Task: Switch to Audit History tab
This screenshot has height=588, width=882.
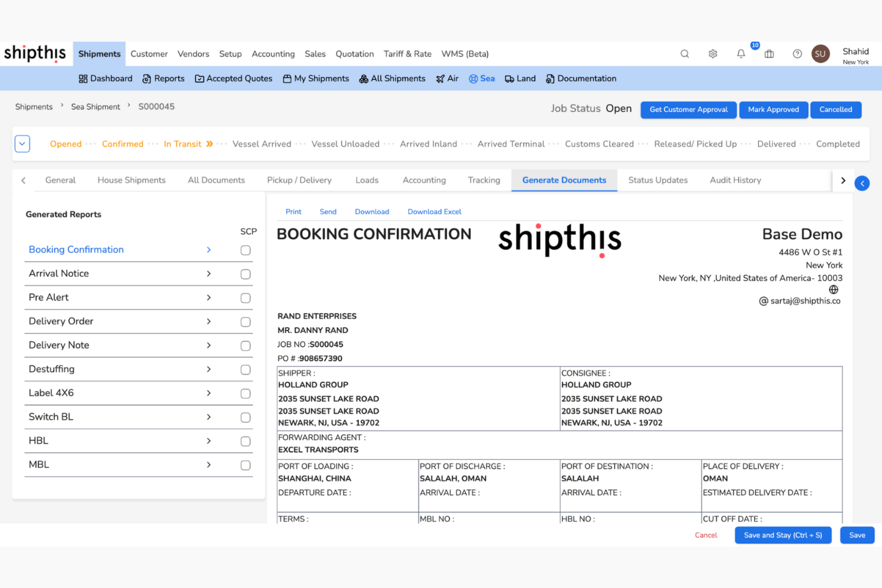Action: [x=735, y=180]
